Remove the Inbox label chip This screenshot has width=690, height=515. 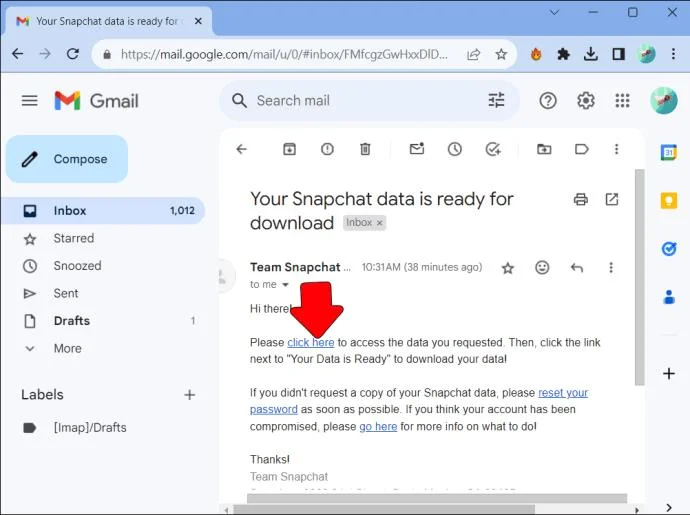(379, 223)
